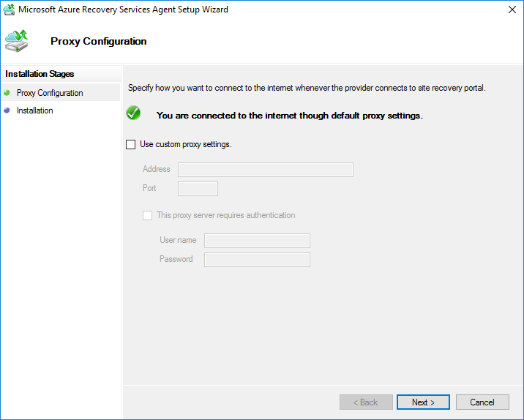
Task: Focus the Password text field
Action: tap(257, 260)
